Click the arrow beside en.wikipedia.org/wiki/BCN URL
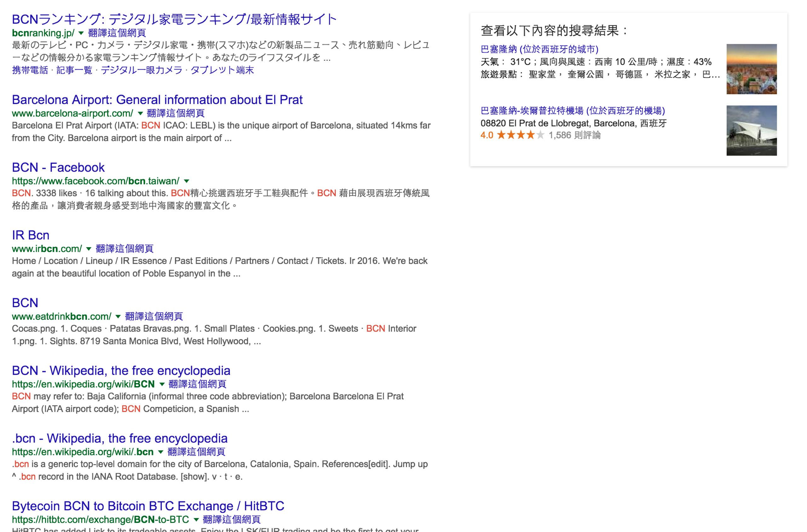Image resolution: width=807 pixels, height=532 pixels. pos(162,384)
